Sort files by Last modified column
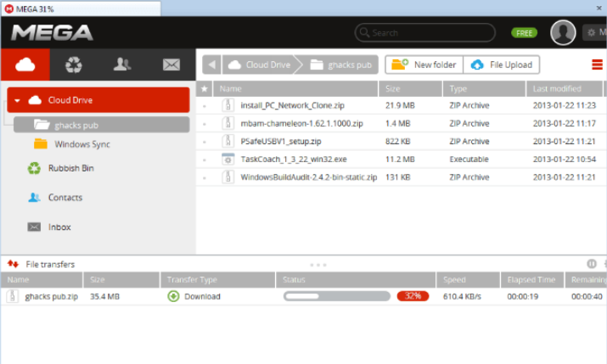The width and height of the screenshot is (607, 364). [565, 88]
